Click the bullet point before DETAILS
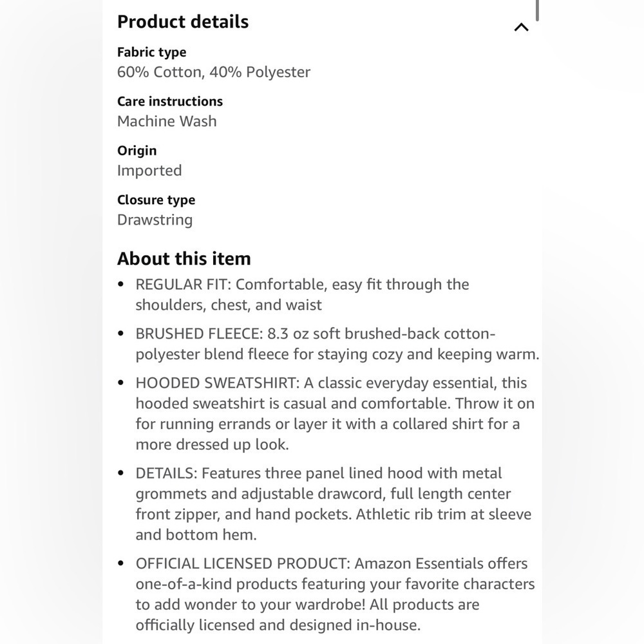The height and width of the screenshot is (644, 644). click(x=120, y=473)
